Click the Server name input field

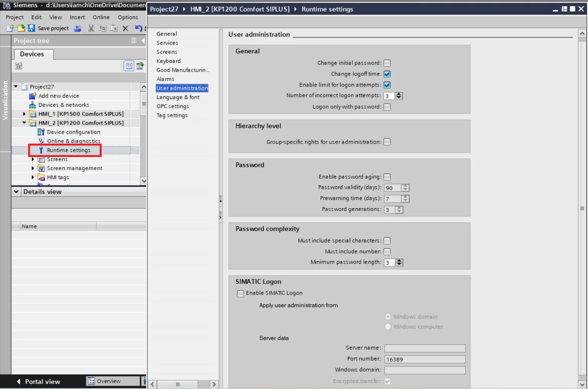coord(425,348)
